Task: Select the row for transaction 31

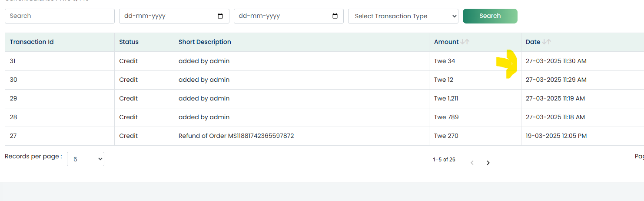Action: [324, 61]
